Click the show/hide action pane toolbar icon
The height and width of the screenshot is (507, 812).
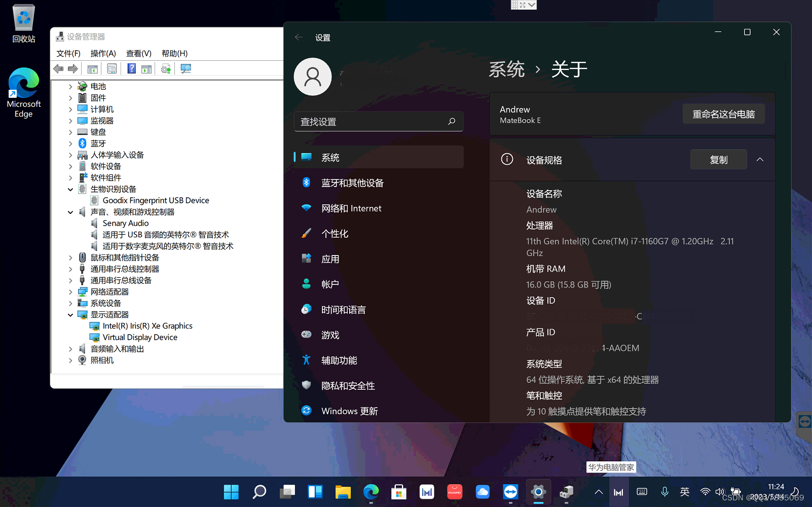click(x=146, y=69)
